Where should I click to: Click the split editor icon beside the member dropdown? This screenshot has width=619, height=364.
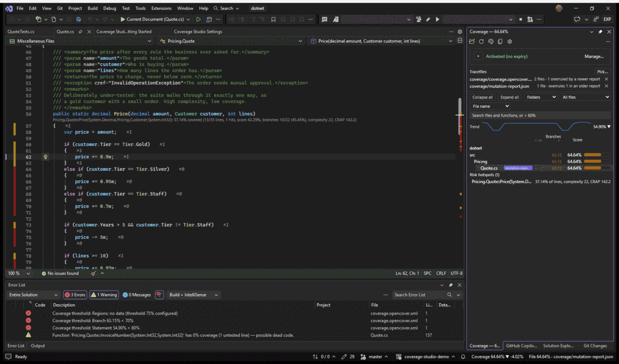[x=460, y=41]
